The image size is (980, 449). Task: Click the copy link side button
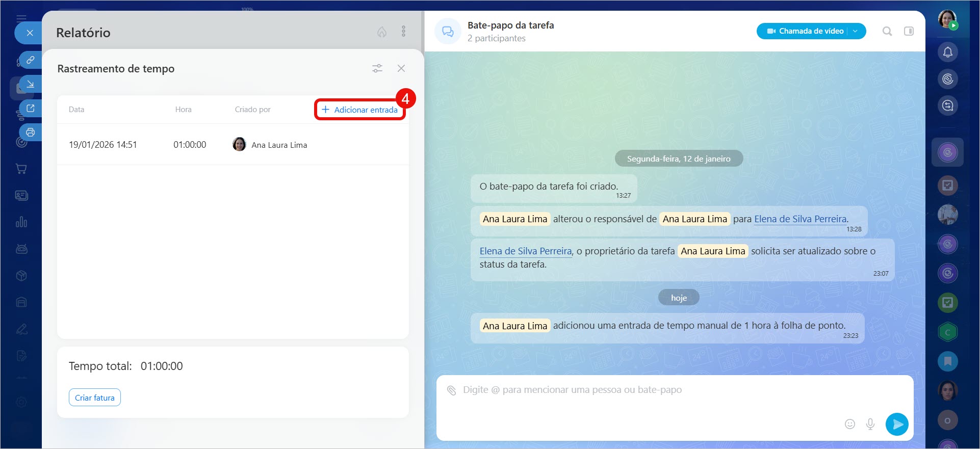pos(31,60)
